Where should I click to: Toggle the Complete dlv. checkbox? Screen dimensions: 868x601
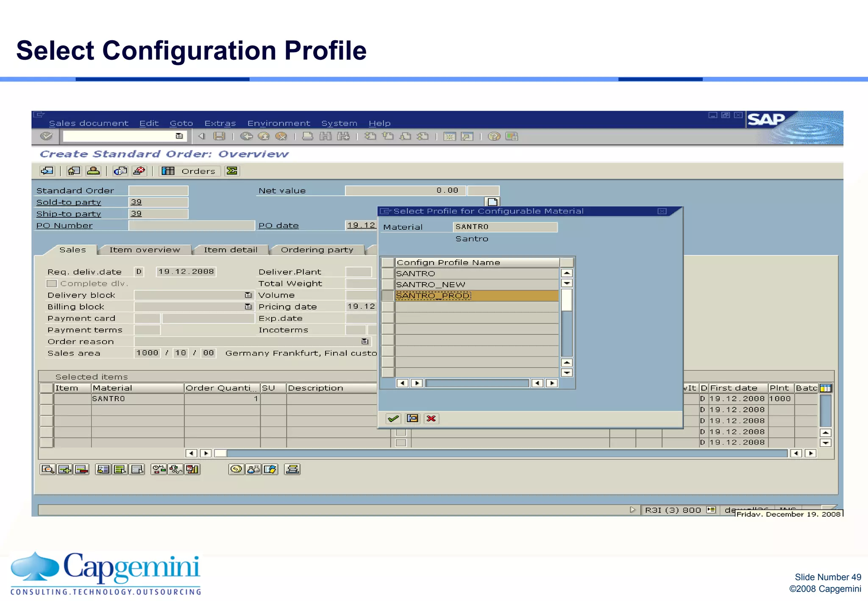pyautogui.click(x=51, y=284)
